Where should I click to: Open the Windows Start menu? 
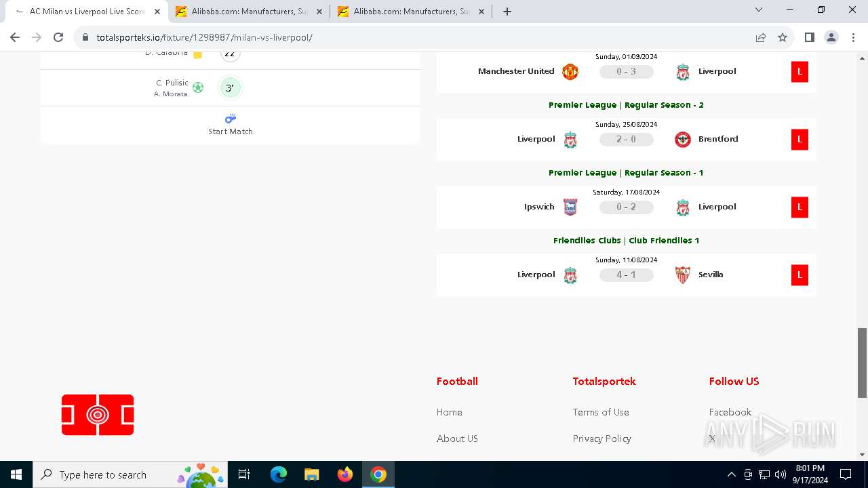pos(16,474)
